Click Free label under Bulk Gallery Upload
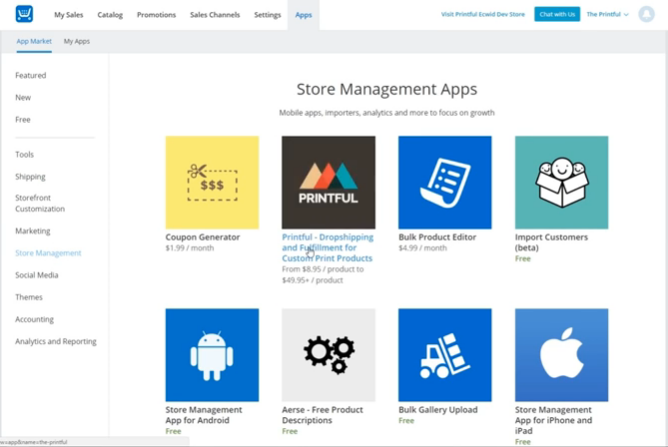Screen dimensions: 668x447 [x=406, y=421]
